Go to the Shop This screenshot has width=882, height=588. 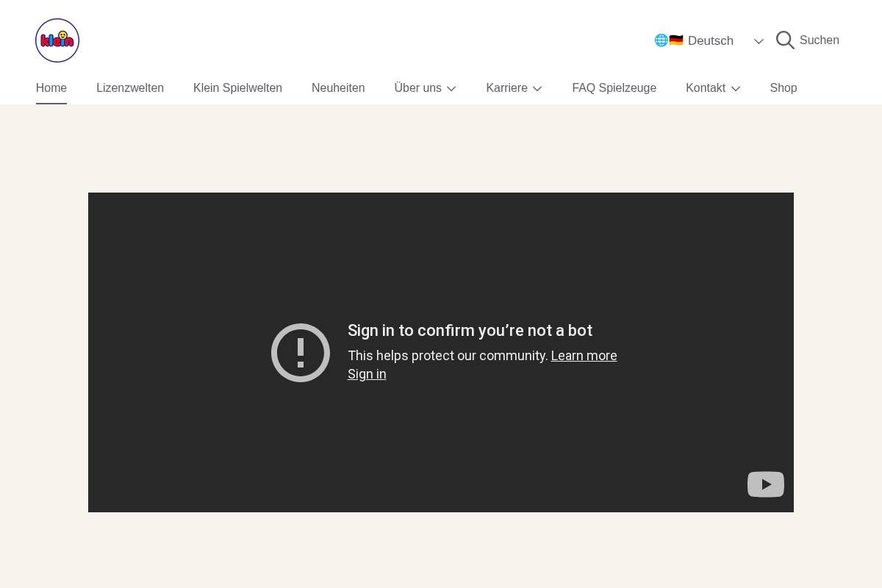[784, 88]
